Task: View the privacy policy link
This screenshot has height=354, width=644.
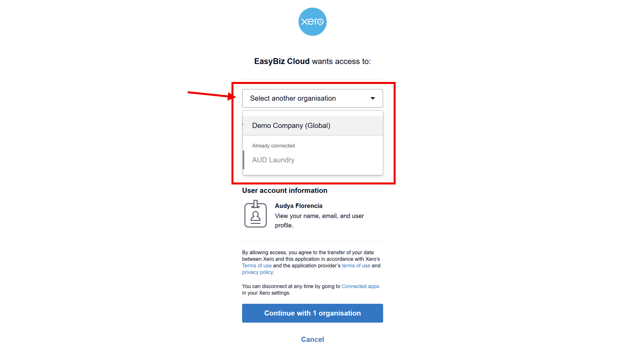Action: tap(257, 272)
